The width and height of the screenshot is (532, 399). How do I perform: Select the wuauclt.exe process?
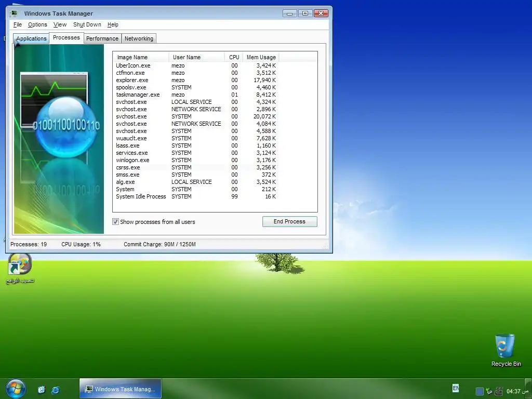pyautogui.click(x=196, y=138)
